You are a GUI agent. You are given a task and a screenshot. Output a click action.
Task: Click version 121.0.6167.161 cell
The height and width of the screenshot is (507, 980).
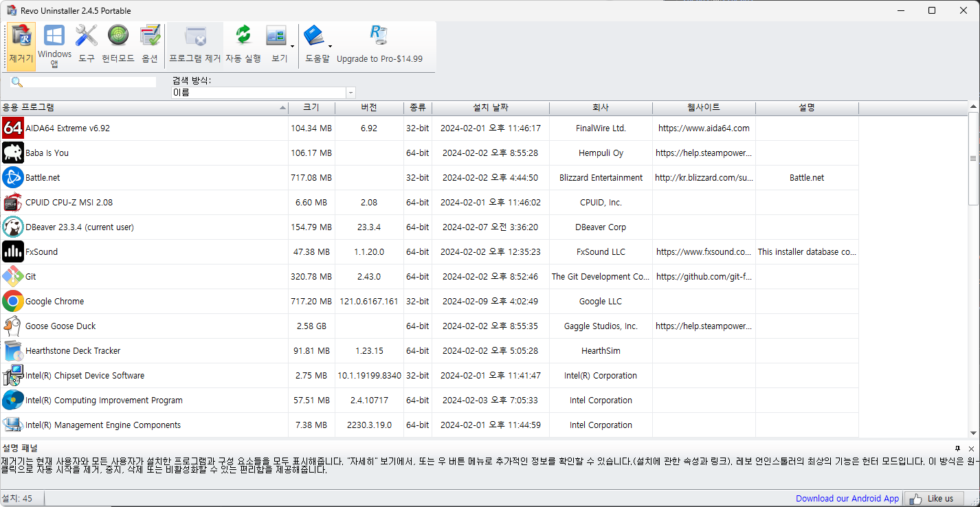(x=369, y=302)
